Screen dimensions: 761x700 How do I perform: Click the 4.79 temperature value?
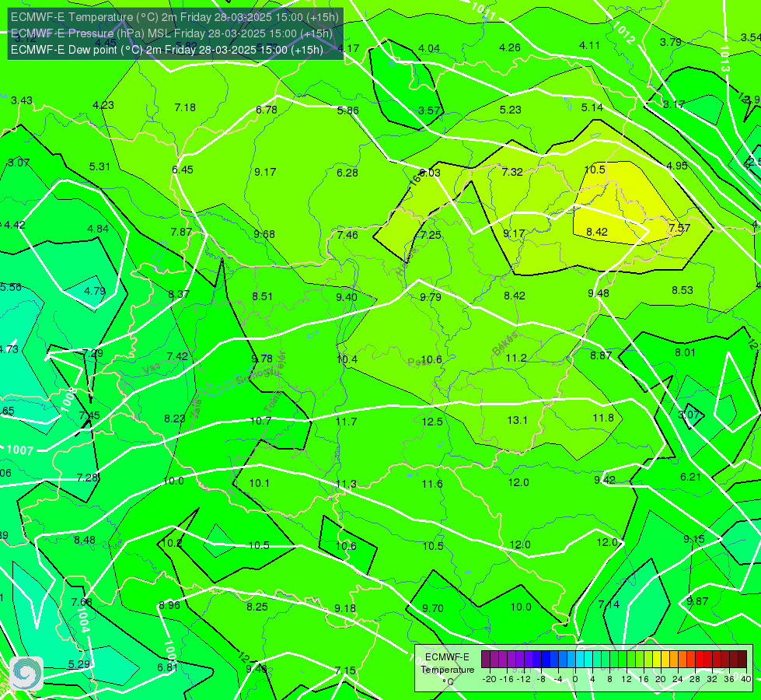point(95,291)
